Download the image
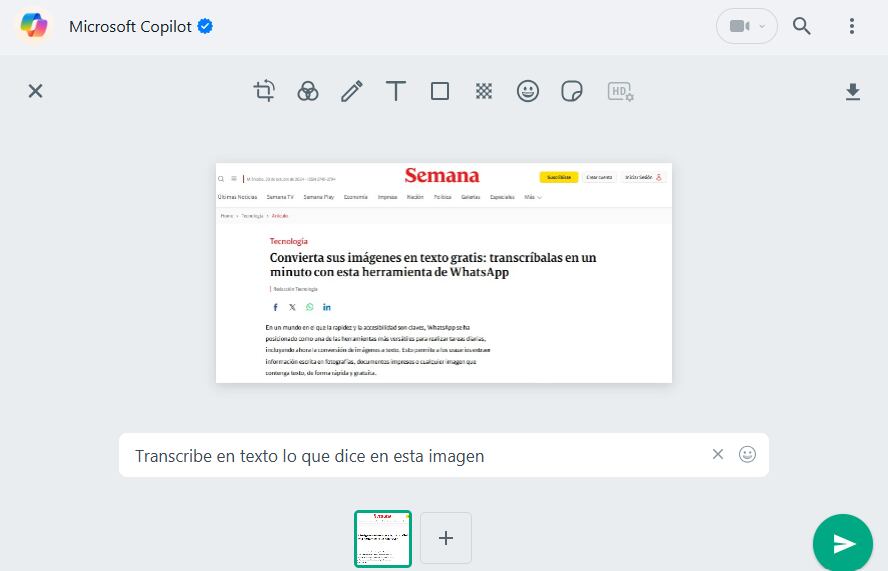The image size is (888, 571). 852,91
